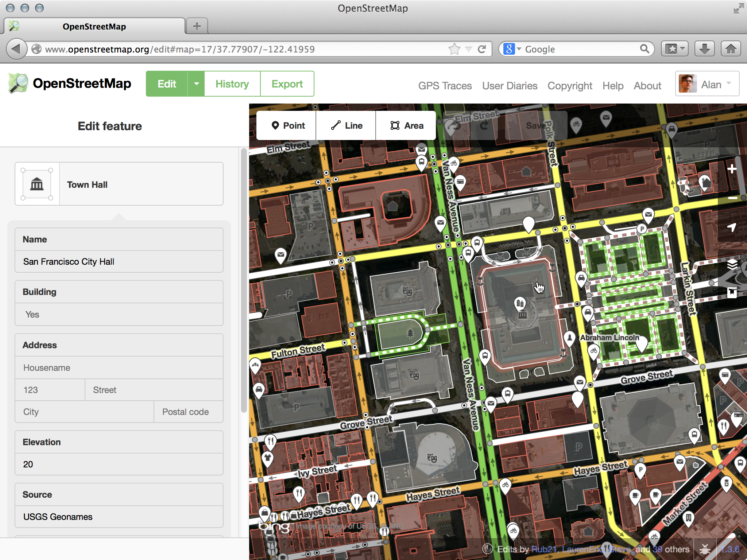Viewport: 747px width, 560px height.
Task: Zoom out using the minus map control
Action: click(x=732, y=198)
